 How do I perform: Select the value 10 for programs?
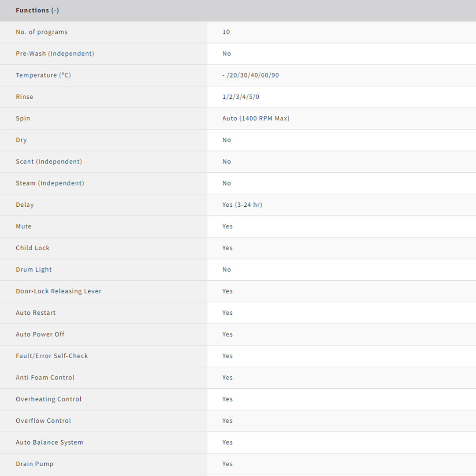(x=226, y=32)
